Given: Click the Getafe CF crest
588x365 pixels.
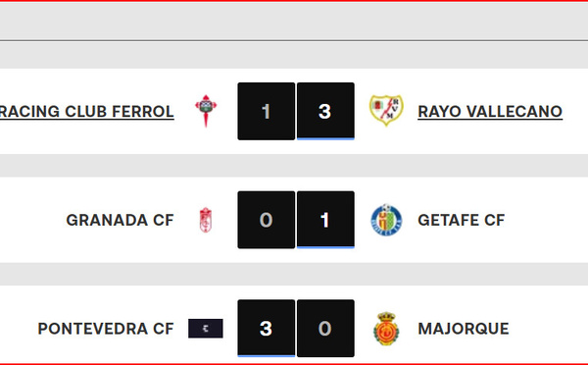Looking at the screenshot, I should coord(386,220).
